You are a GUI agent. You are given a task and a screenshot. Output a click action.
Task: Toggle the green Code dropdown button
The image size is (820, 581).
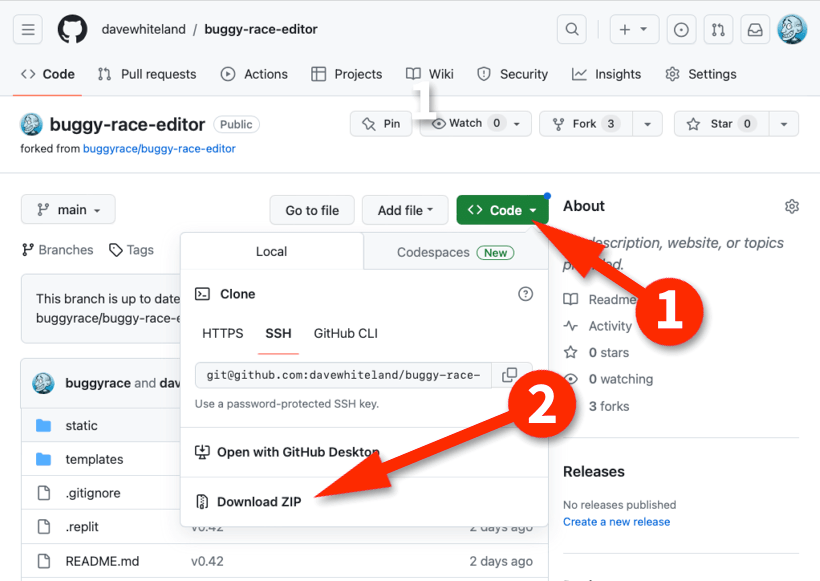click(502, 210)
